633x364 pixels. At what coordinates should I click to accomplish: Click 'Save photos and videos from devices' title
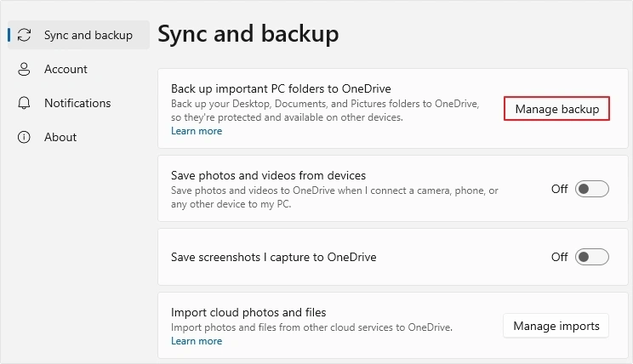269,175
